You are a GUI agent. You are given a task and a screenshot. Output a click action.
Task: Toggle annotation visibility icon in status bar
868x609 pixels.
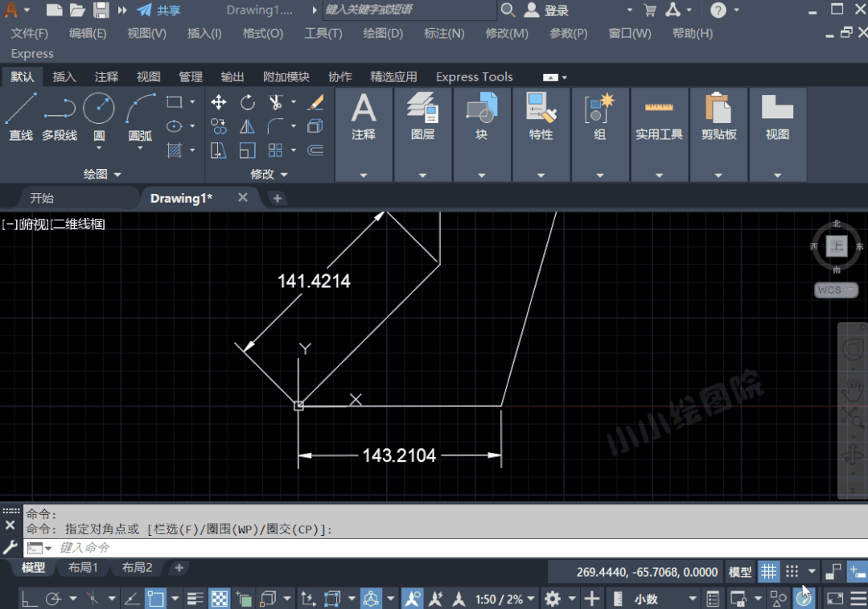coord(413,599)
